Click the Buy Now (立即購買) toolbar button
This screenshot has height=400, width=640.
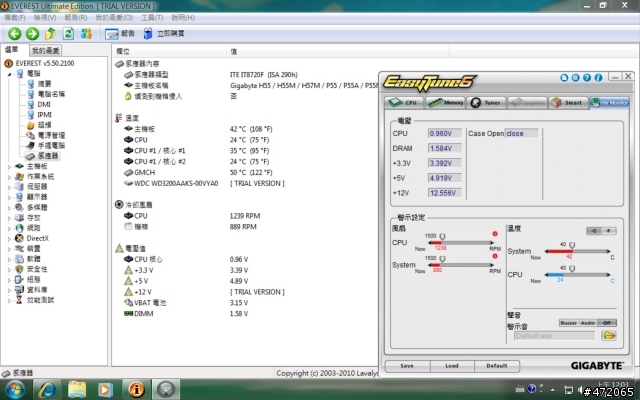pyautogui.click(x=164, y=33)
